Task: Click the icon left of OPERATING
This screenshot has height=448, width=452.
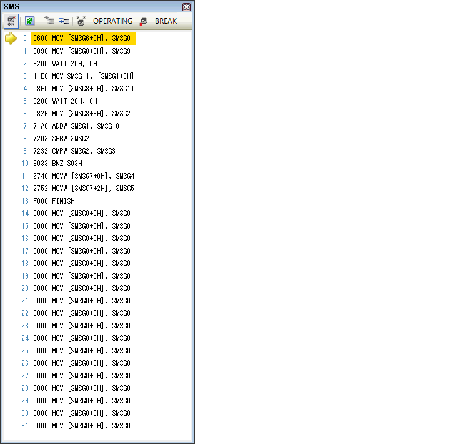Action: pyautogui.click(x=81, y=21)
